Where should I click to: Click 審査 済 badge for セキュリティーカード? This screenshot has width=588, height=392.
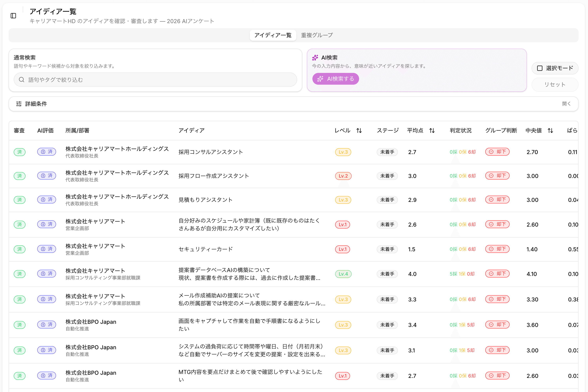tap(19, 249)
